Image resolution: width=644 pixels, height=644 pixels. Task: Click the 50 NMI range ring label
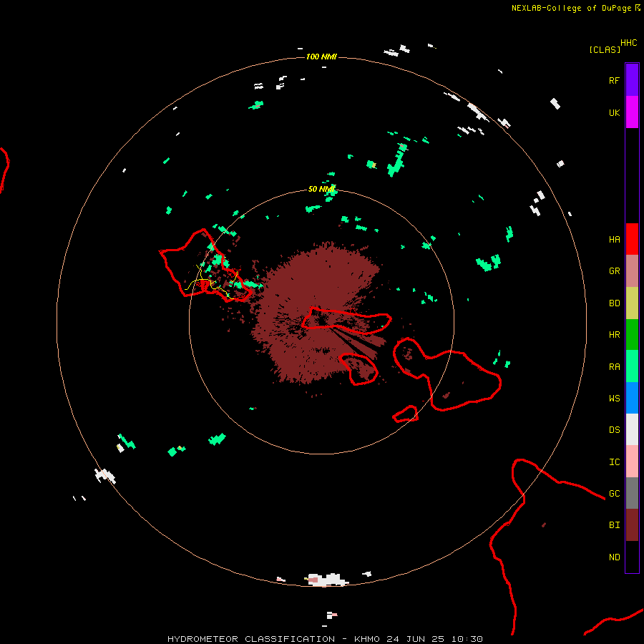pos(321,189)
